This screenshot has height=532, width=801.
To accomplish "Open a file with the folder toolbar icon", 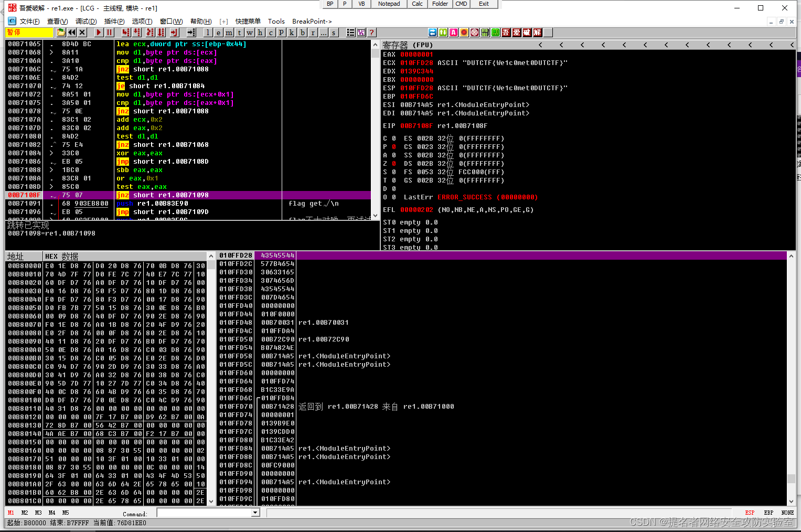I will point(61,33).
